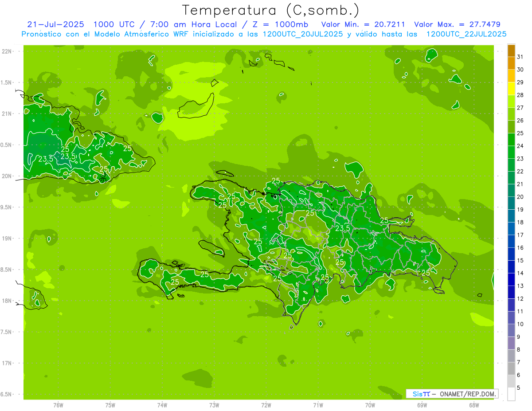
Task: Click the '17N' latitude axis label
Action: tap(8, 363)
